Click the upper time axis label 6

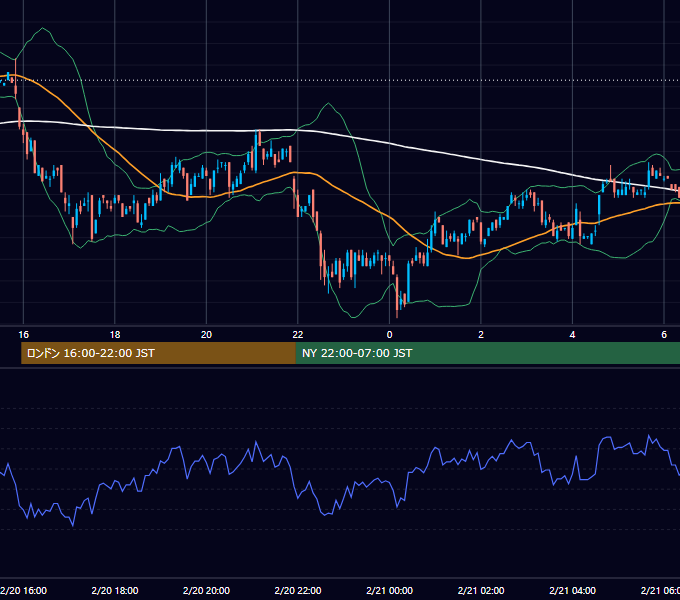click(x=664, y=334)
